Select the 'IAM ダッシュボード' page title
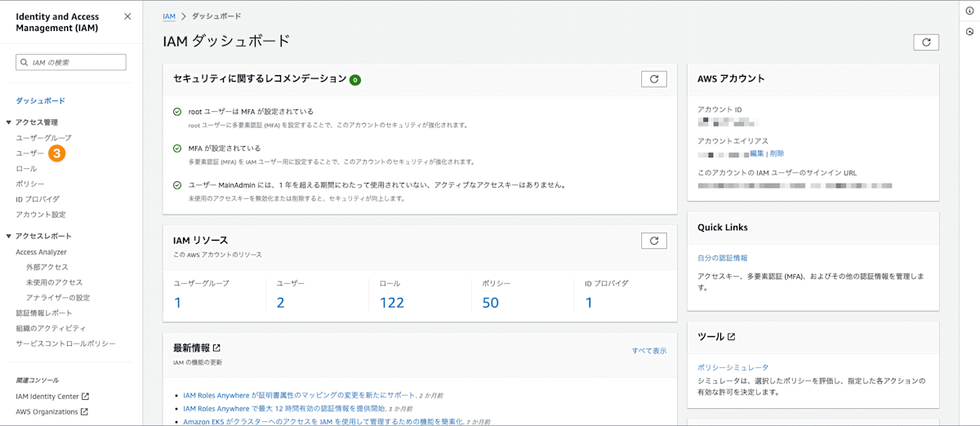The height and width of the screenshot is (426, 980). point(226,41)
